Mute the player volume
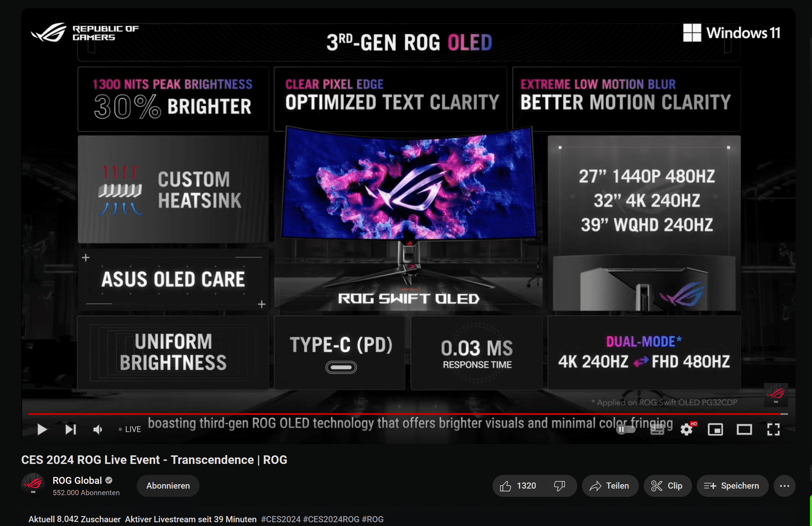Image resolution: width=812 pixels, height=526 pixels. point(98,429)
